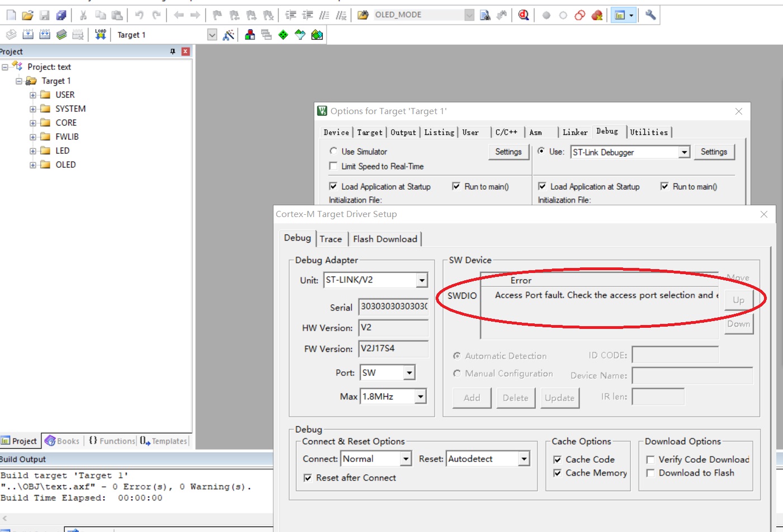This screenshot has height=532, width=783.
Task: Open the Options for Target wizard
Action: coord(228,34)
